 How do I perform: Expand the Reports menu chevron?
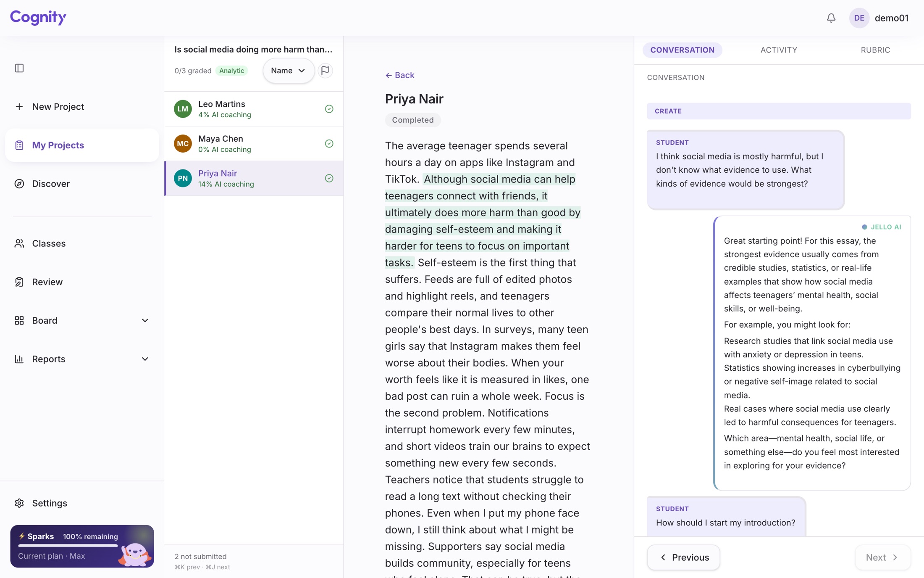click(145, 359)
